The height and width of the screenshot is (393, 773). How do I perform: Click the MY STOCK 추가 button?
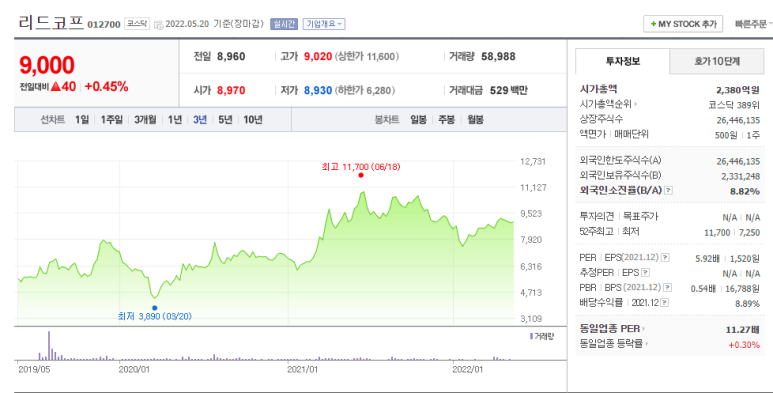tap(683, 24)
